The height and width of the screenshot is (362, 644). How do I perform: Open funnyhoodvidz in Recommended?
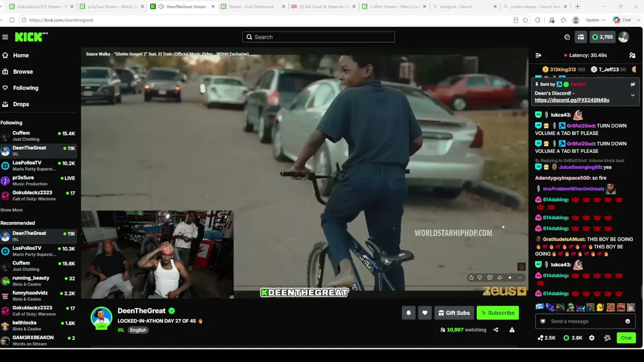38,296
